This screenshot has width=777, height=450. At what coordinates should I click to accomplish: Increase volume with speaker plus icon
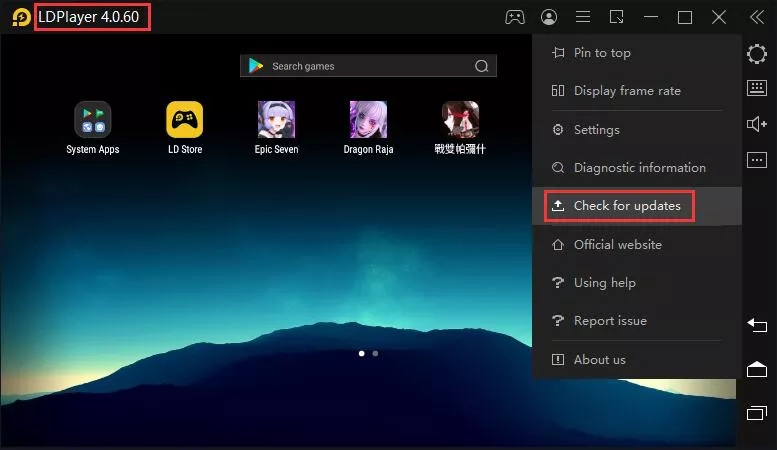click(x=757, y=123)
